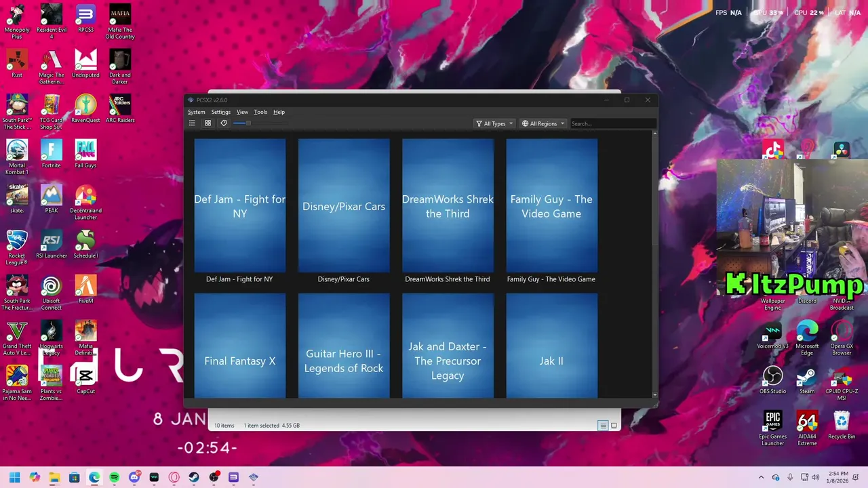Select the Jak II cover
This screenshot has width=868, height=488.
pos(551,346)
